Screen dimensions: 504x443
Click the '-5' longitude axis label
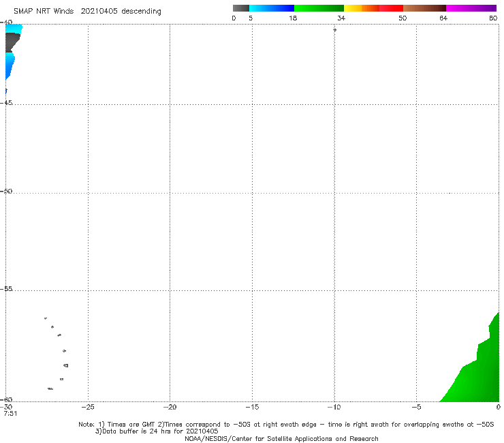[416, 407]
